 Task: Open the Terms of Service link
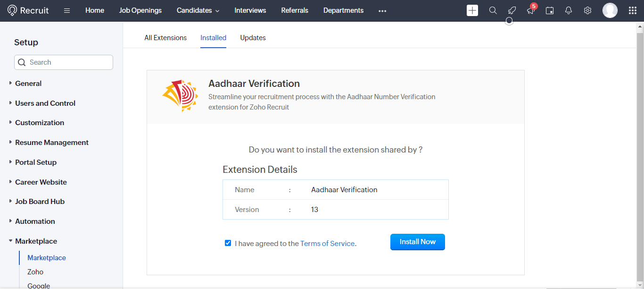pos(327,244)
